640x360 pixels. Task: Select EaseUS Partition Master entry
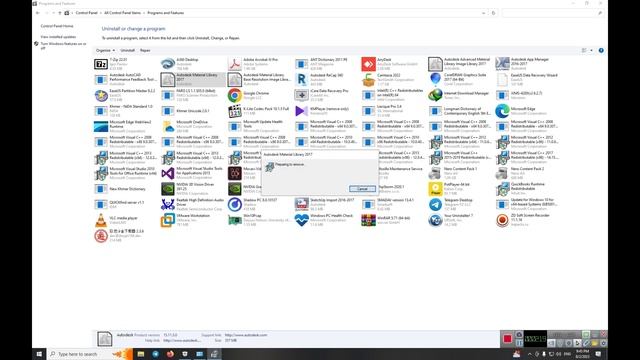coord(126,95)
